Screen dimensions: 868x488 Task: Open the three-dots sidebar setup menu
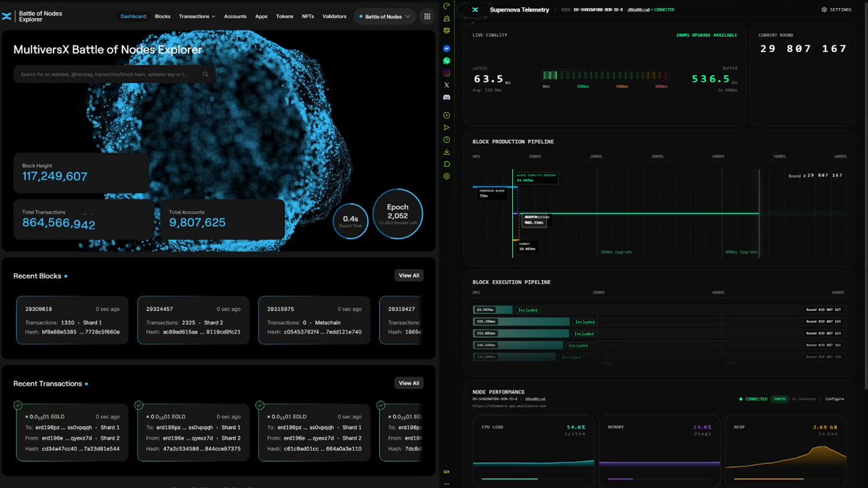[x=447, y=483]
